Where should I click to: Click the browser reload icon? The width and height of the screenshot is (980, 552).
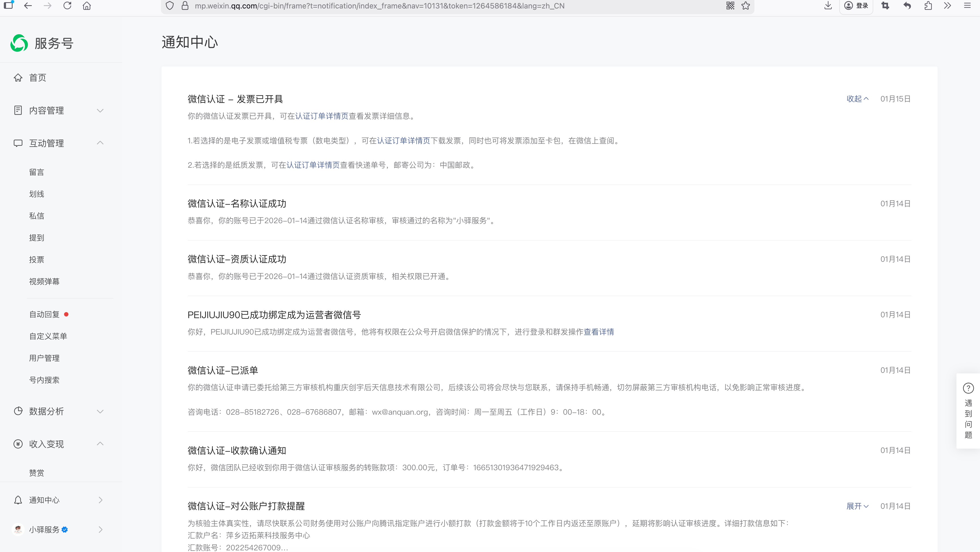coord(67,6)
